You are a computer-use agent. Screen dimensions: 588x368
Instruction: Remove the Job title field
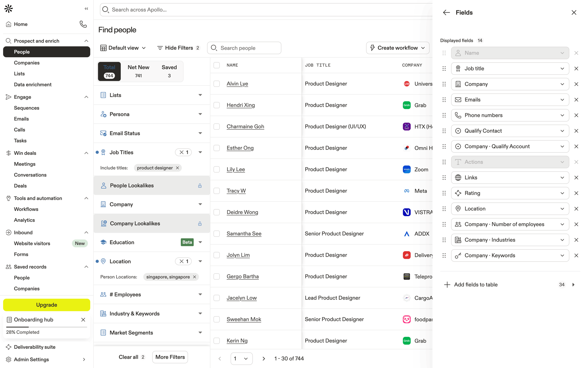[576, 69]
